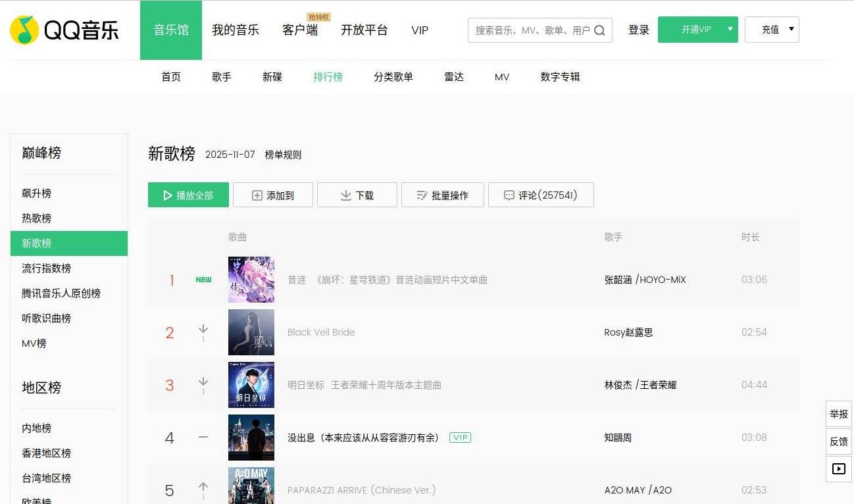The height and width of the screenshot is (504, 854).
Task: Select 热歌榜 in the sidebar
Action: click(x=37, y=218)
